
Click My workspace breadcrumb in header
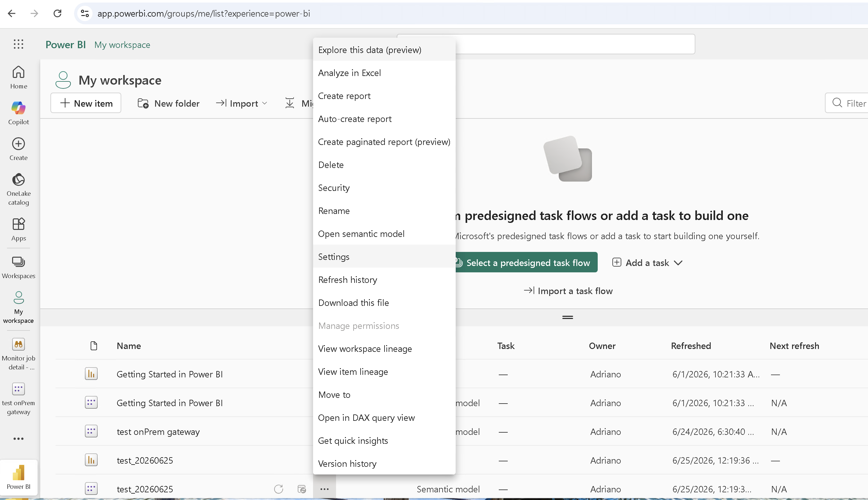pyautogui.click(x=122, y=45)
